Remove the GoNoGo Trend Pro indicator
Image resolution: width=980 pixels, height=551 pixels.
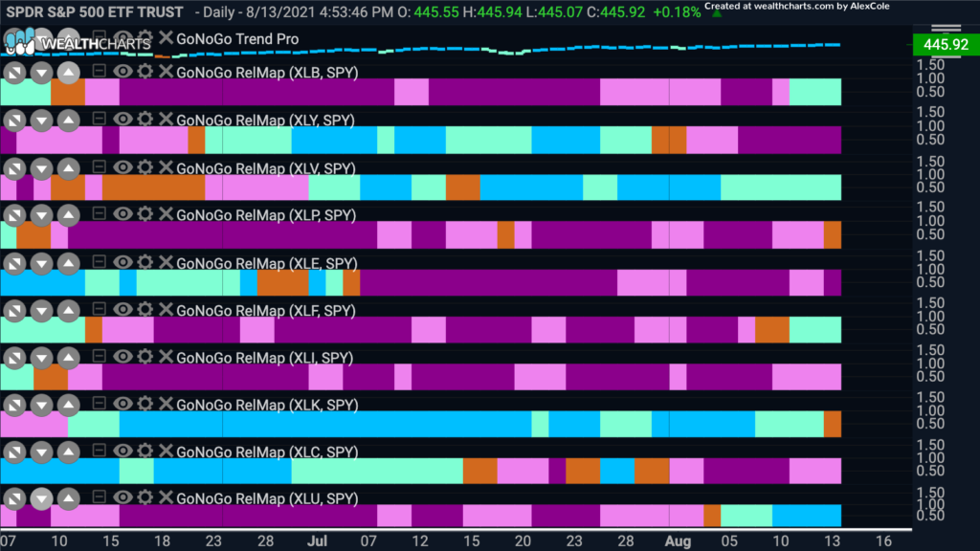(x=166, y=37)
